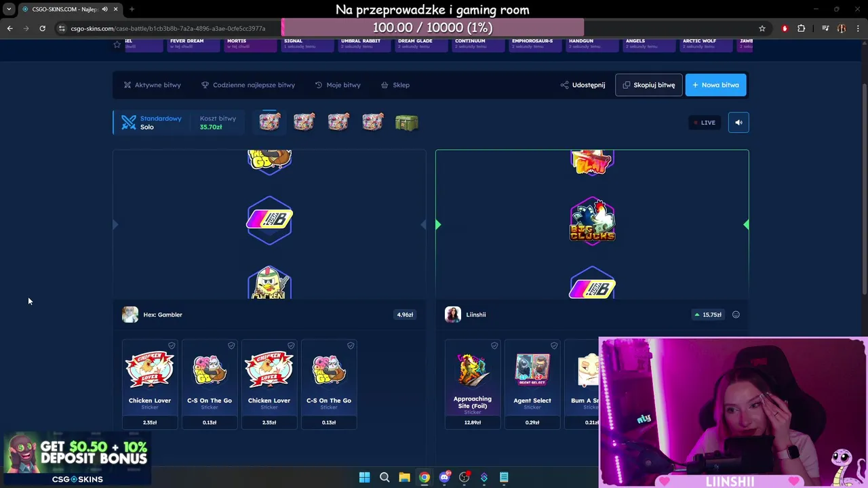Click the media control icon in Chrome toolbar

tap(825, 28)
